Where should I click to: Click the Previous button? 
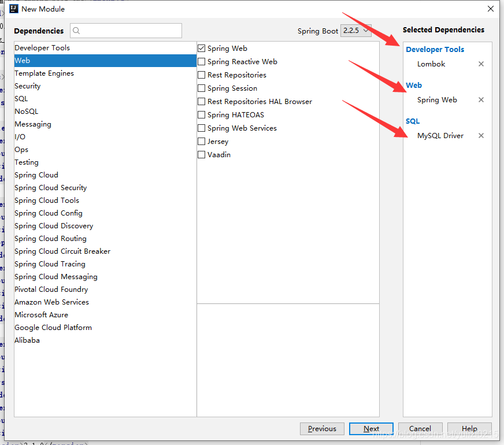pos(322,429)
